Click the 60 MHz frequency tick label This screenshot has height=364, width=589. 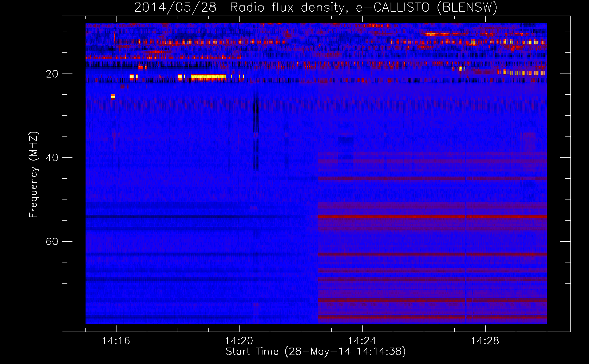tap(52, 242)
